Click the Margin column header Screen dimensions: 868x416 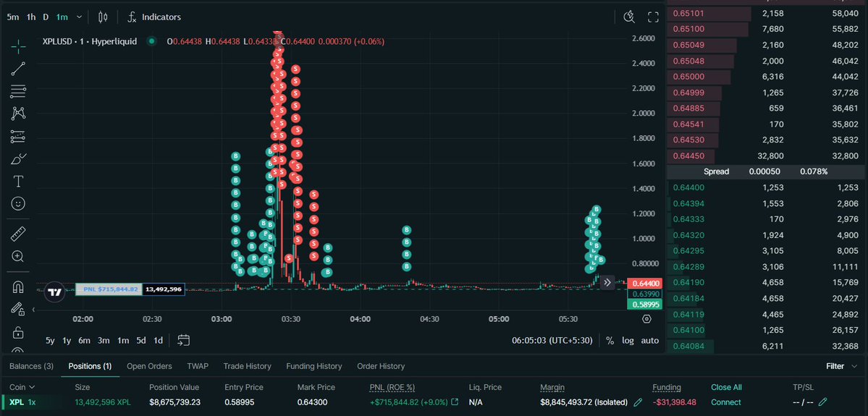[x=552, y=387]
